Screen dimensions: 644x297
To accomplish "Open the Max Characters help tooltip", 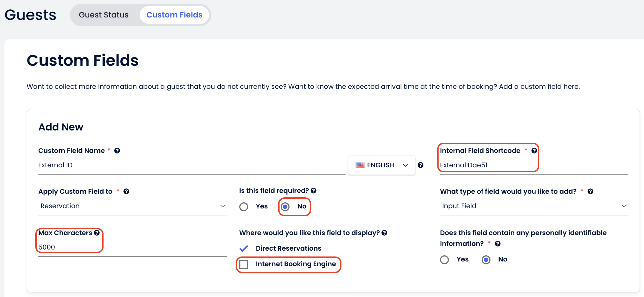I will (96, 233).
